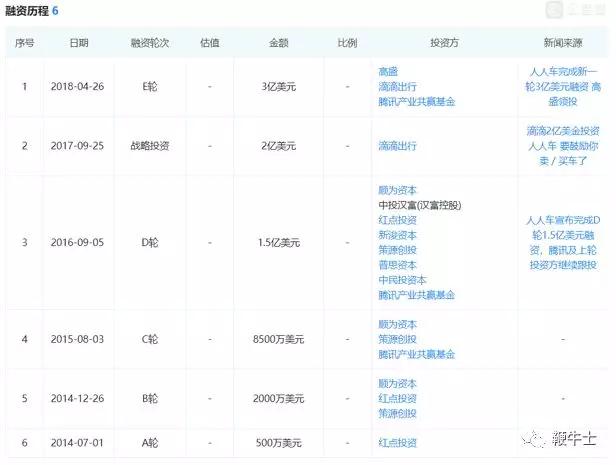The width and height of the screenshot is (616, 465).
Task: Select the date 2014-12-26
Action: point(77,399)
